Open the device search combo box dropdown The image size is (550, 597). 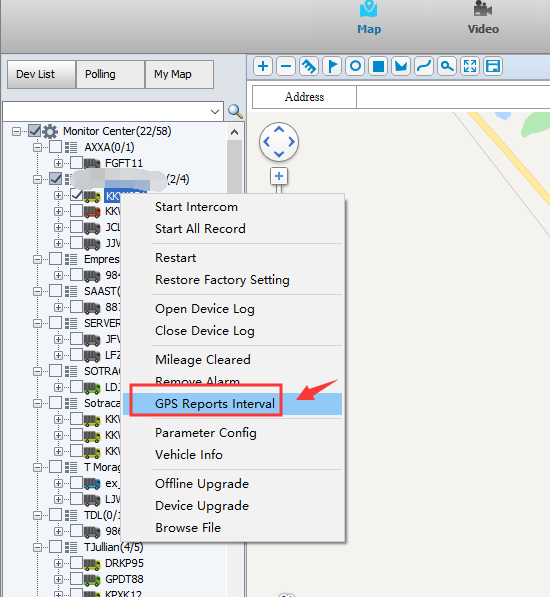pos(215,112)
